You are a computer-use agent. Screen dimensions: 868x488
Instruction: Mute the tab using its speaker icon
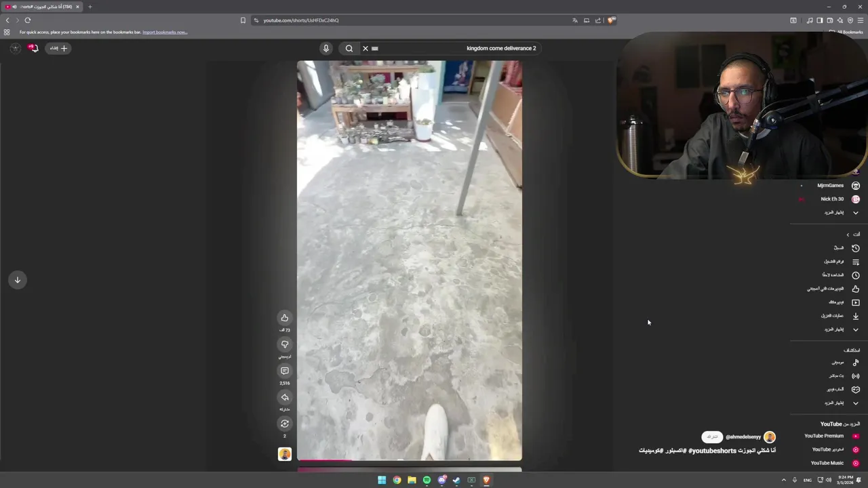click(x=14, y=7)
